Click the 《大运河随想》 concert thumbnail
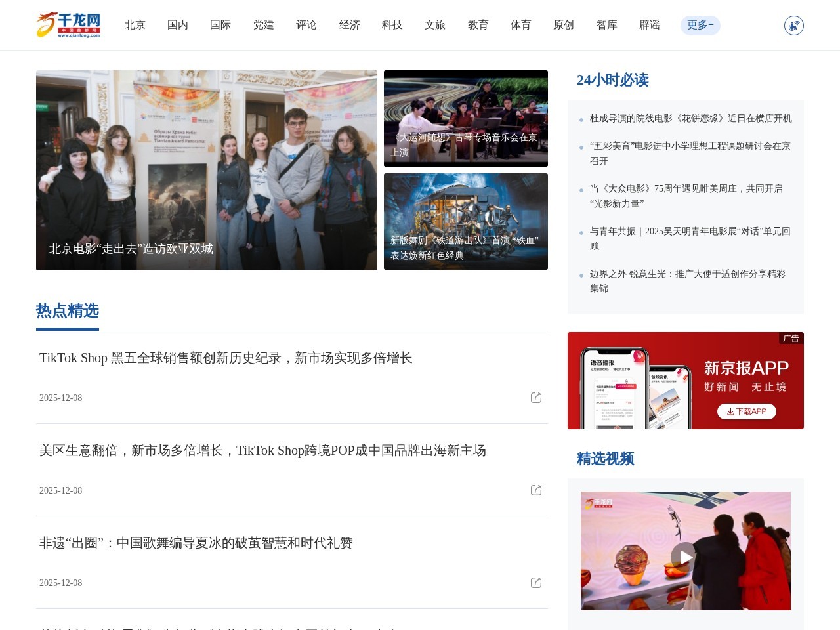Screen dimensions: 840x630 coord(466,118)
